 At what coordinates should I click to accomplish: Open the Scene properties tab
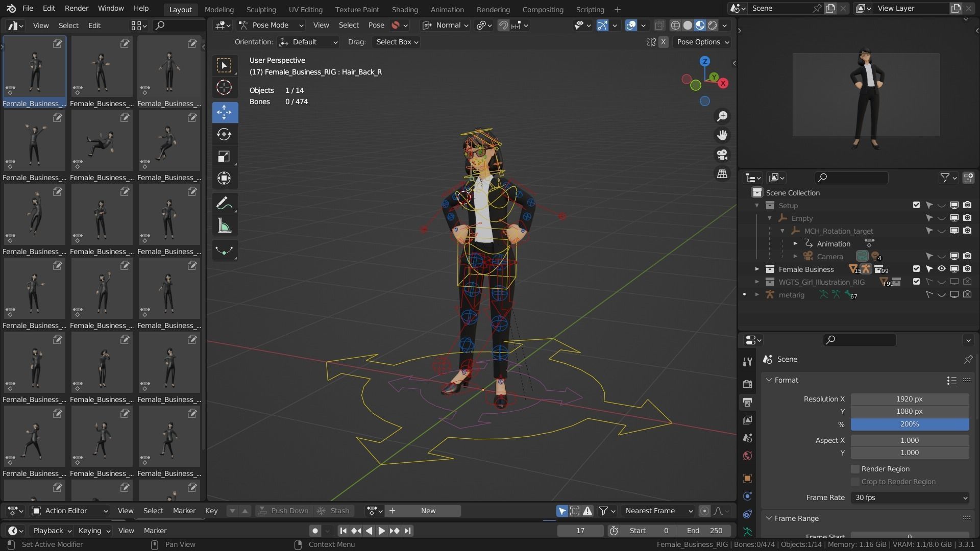click(x=748, y=438)
